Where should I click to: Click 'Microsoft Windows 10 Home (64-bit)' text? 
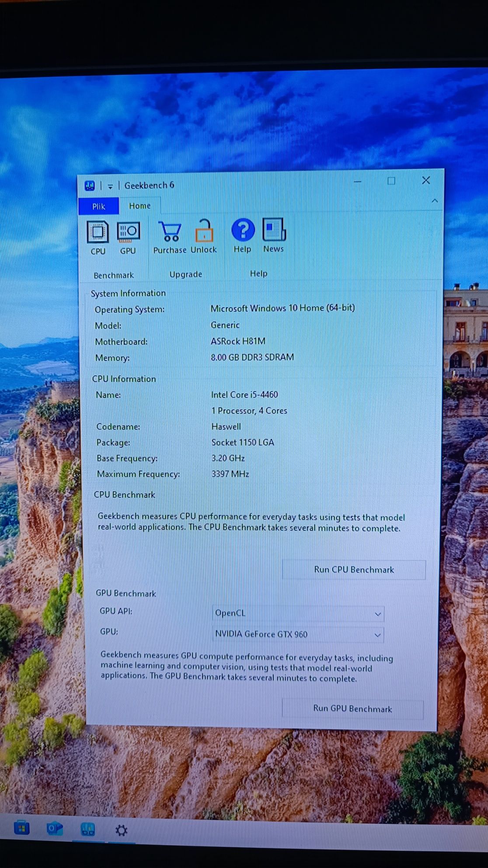click(x=282, y=308)
